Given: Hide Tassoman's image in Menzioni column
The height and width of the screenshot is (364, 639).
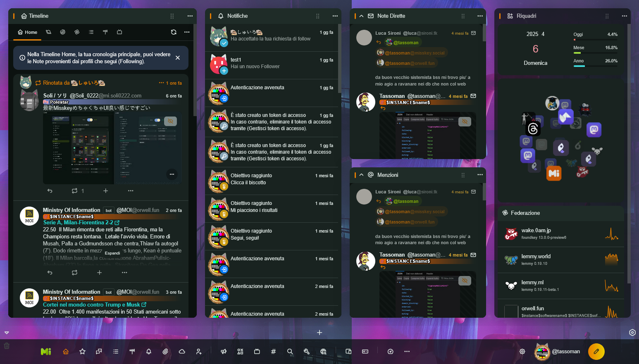Looking at the screenshot, I should pos(465,281).
